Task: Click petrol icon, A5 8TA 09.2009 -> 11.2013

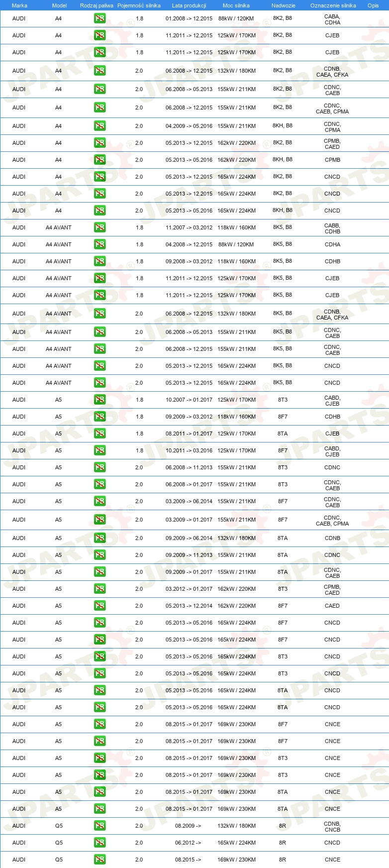Action: pos(99,555)
